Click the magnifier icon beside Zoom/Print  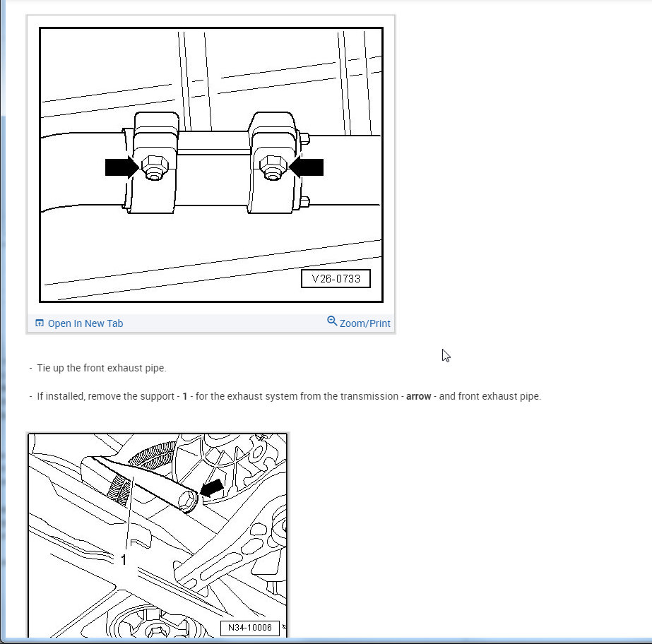332,321
